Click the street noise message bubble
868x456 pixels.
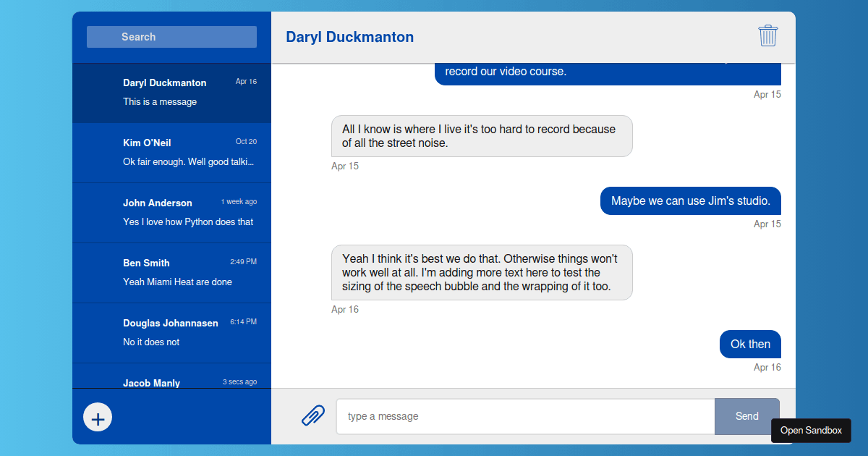pos(482,136)
